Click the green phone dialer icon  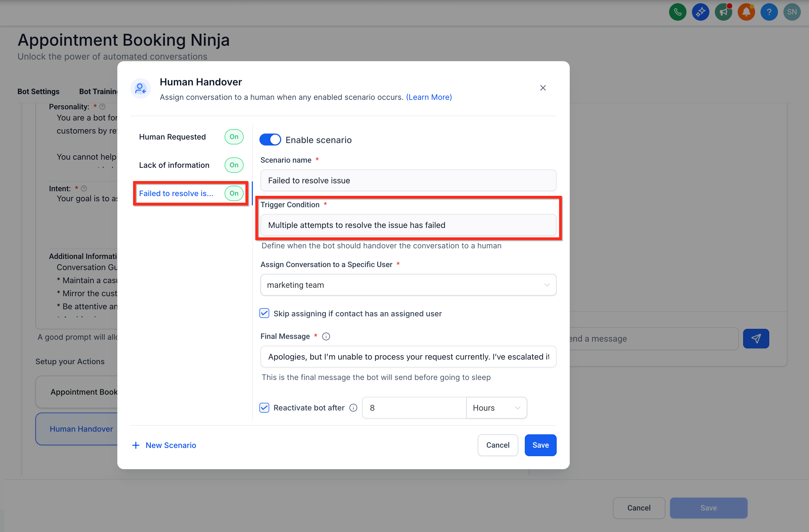click(678, 12)
